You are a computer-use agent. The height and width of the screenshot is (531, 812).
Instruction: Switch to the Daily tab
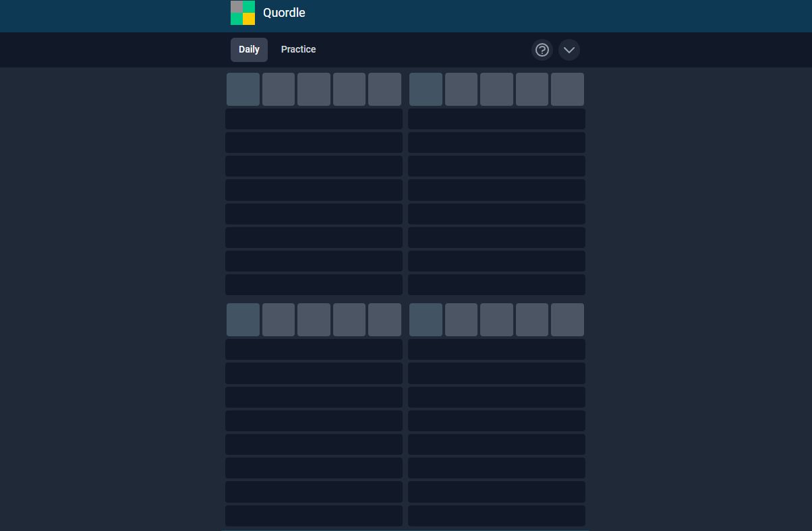pyautogui.click(x=249, y=50)
